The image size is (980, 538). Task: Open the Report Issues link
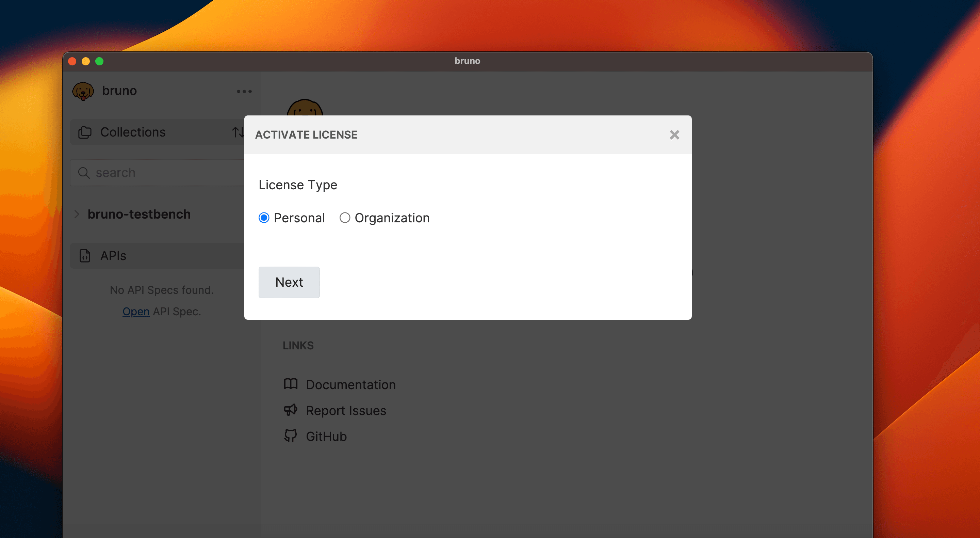pos(346,410)
